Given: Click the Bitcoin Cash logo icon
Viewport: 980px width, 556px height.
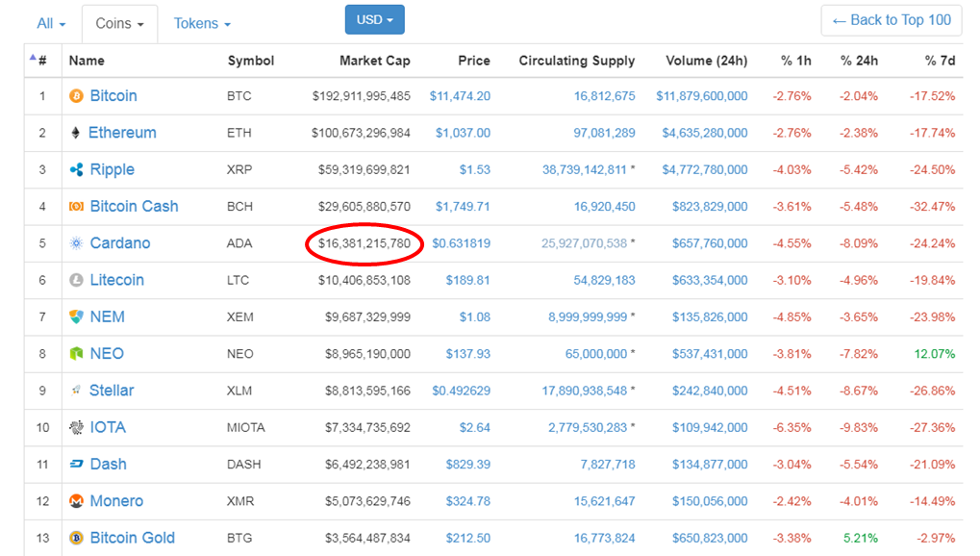Looking at the screenshot, I should click(76, 207).
